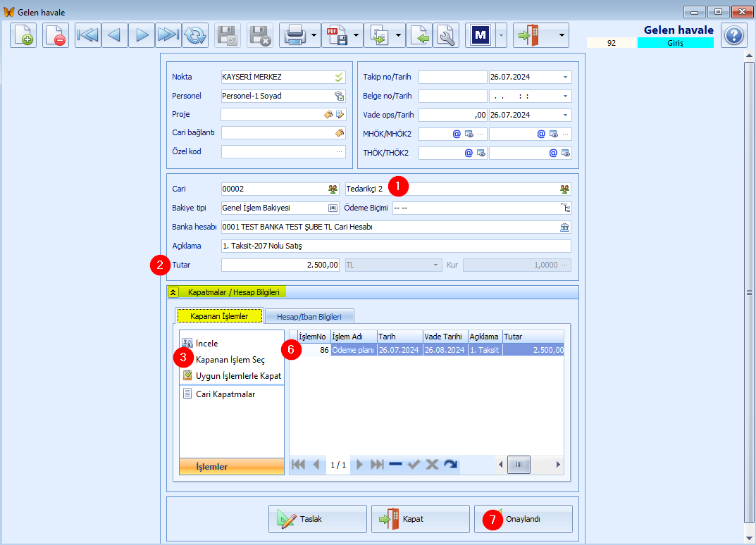This screenshot has width=756, height=545.
Task: Click the refresh arrows toolbar icon
Action: pos(195,35)
